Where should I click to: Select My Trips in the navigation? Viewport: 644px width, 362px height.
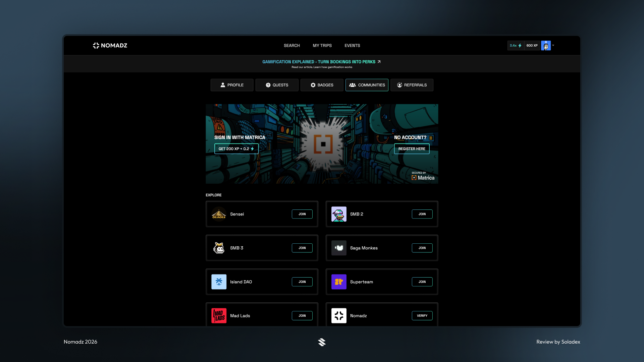[x=322, y=45]
